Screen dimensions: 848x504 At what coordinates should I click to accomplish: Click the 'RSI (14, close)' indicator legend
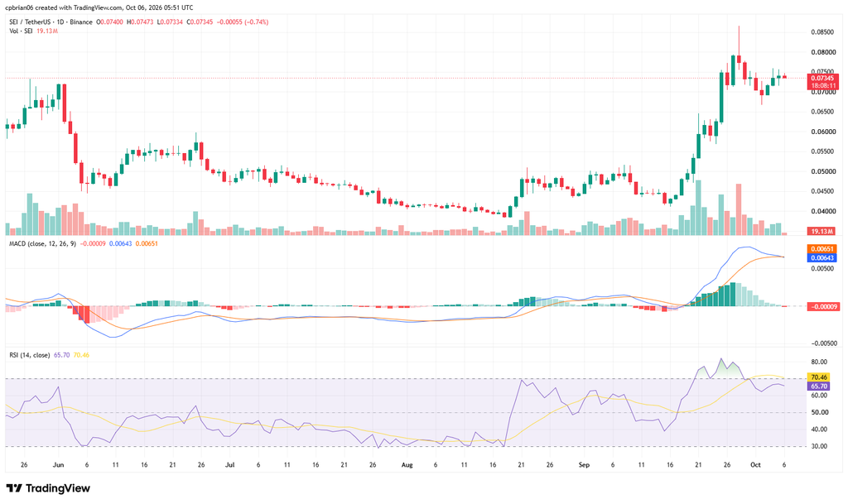click(30, 355)
